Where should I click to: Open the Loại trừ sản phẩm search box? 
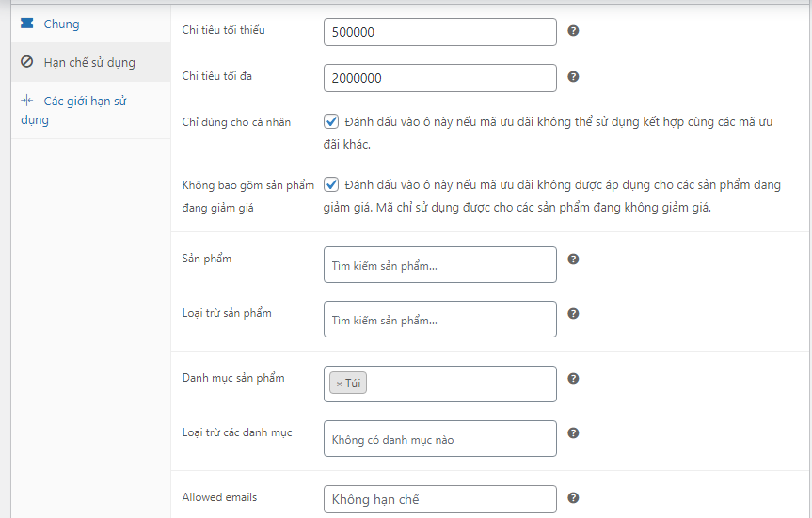[x=439, y=320]
